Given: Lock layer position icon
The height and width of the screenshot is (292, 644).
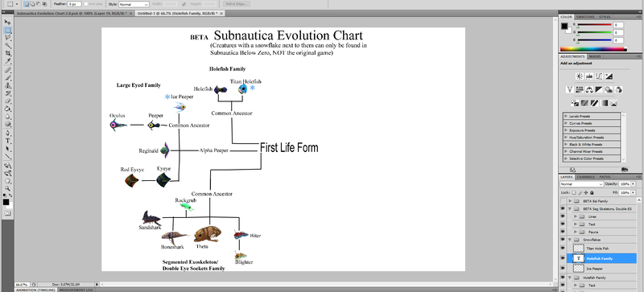Looking at the screenshot, I should (x=586, y=192).
